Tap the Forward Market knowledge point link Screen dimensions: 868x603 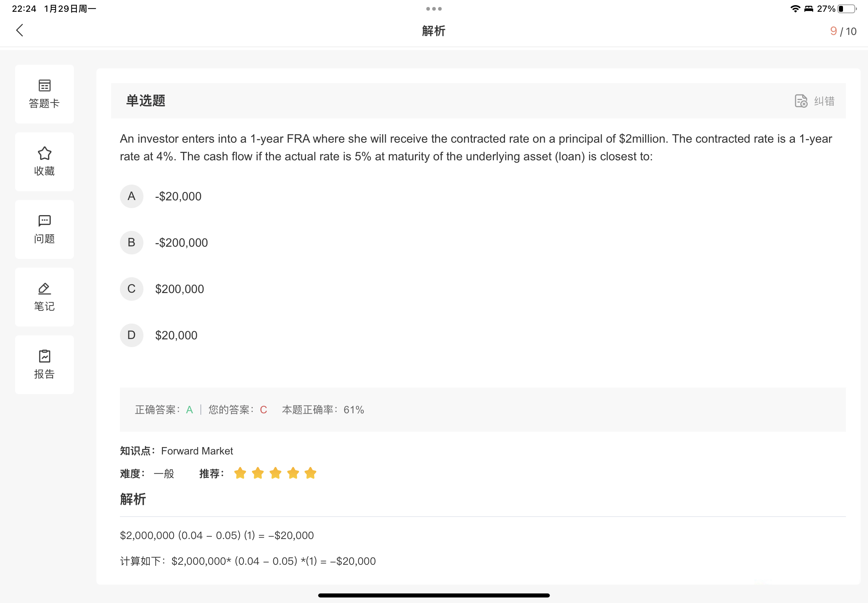click(197, 451)
